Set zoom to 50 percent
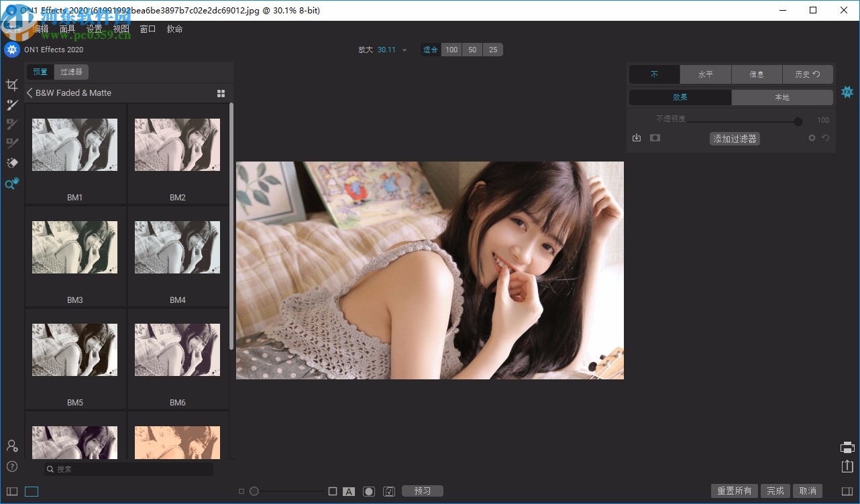The width and height of the screenshot is (860, 504). pos(472,50)
